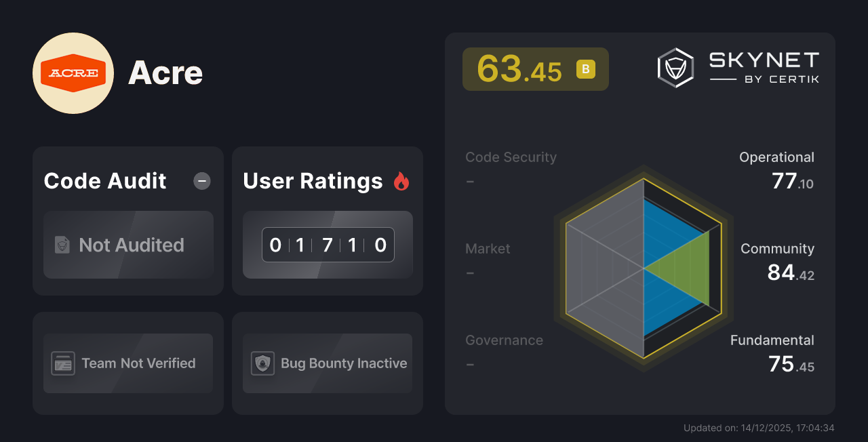The height and width of the screenshot is (442, 868).
Task: Open the Operational score 77.10 details
Action: coord(777,168)
